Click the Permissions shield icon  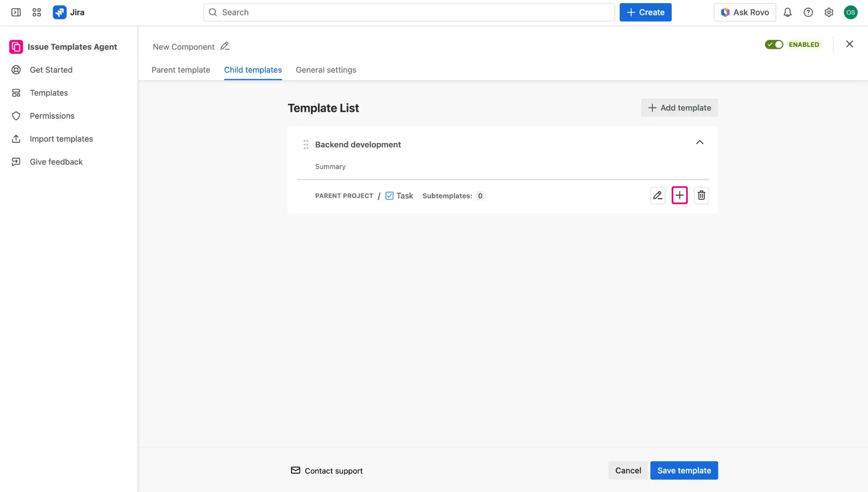tap(16, 116)
